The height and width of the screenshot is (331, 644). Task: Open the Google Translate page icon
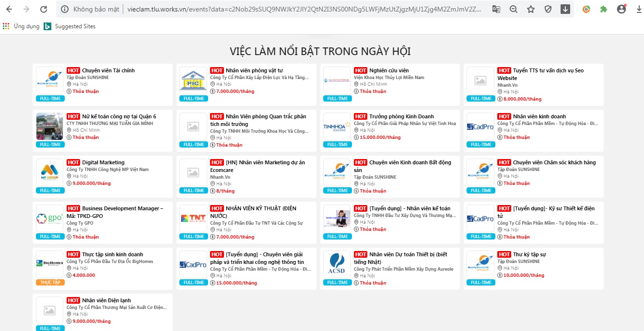pyautogui.click(x=496, y=9)
